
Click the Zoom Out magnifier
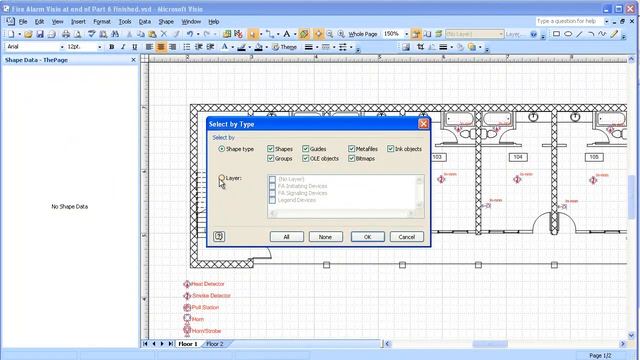pyautogui.click(x=329, y=34)
